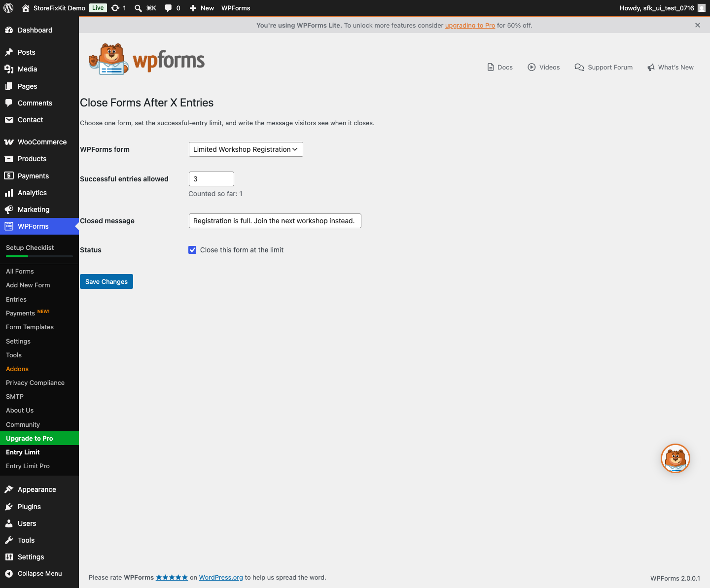The height and width of the screenshot is (588, 710).
Task: Click the Products archive icon
Action: [x=9, y=159]
